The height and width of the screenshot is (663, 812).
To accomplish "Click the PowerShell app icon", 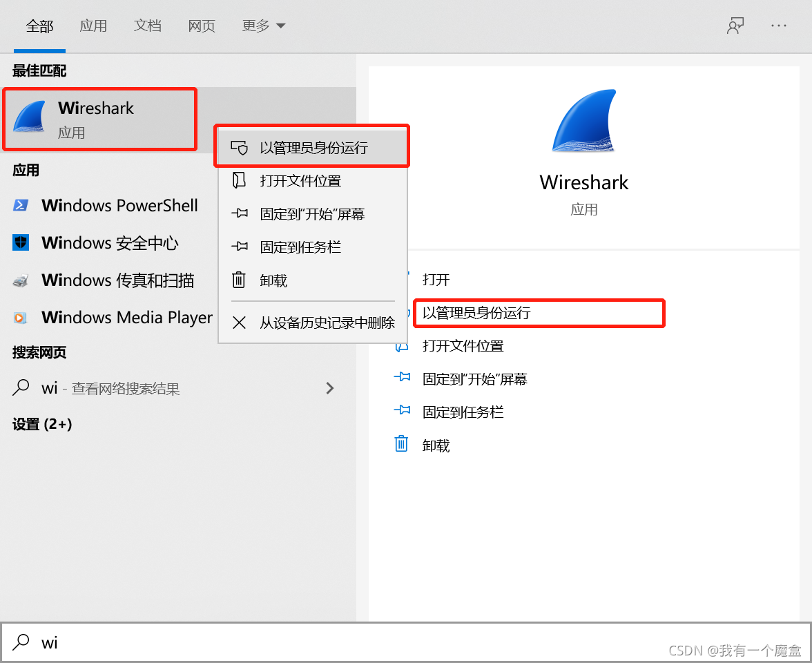I will point(21,206).
